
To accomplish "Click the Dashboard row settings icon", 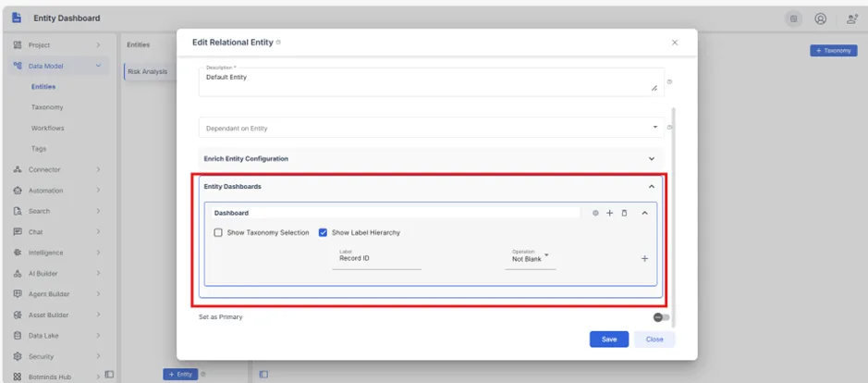I will coord(595,213).
